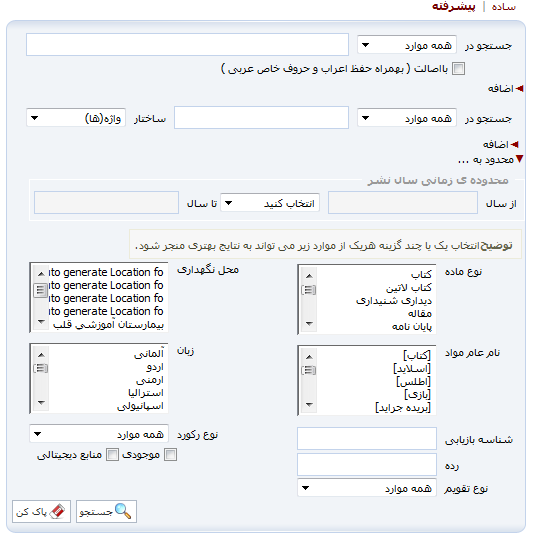Viewport: 536px width, 540px height.
Task: Open the نوع تقویم dropdown
Action: point(367,488)
